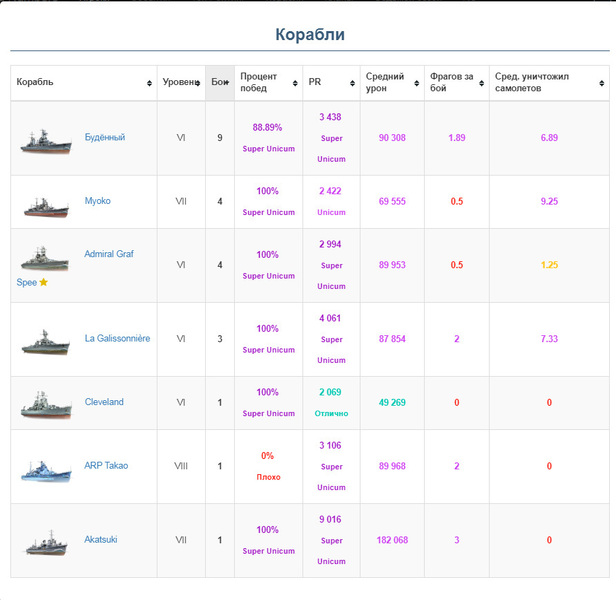
Task: Click the blue ARP Takao ship image
Action: 46,468
